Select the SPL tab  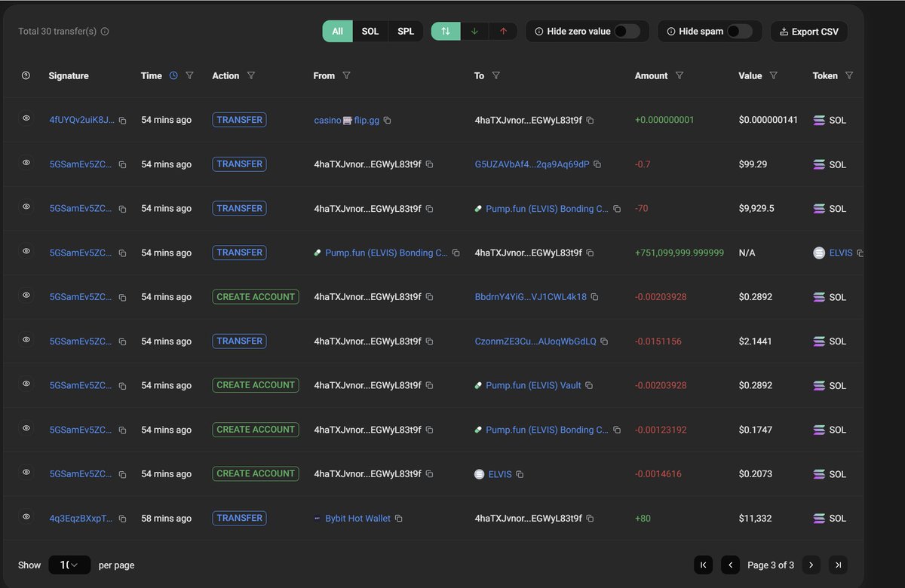click(406, 31)
